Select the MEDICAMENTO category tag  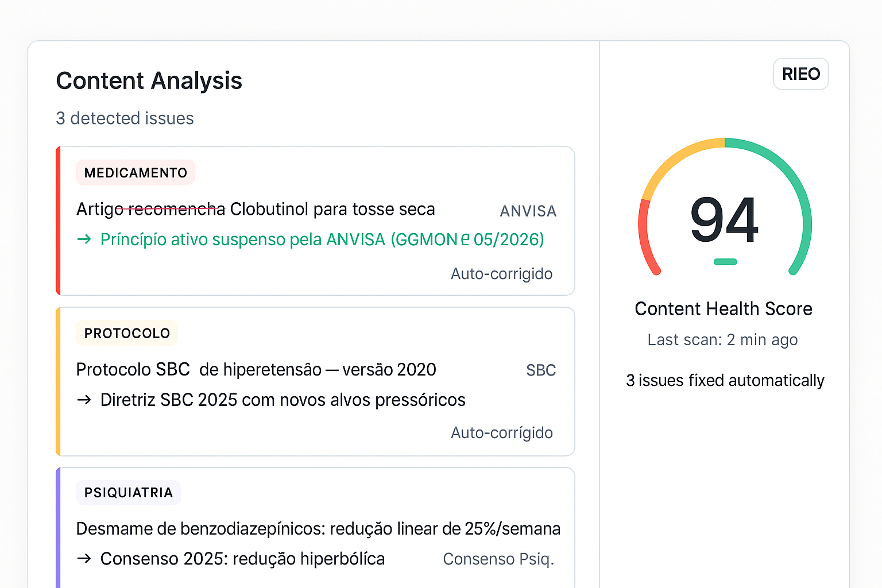[x=136, y=172]
